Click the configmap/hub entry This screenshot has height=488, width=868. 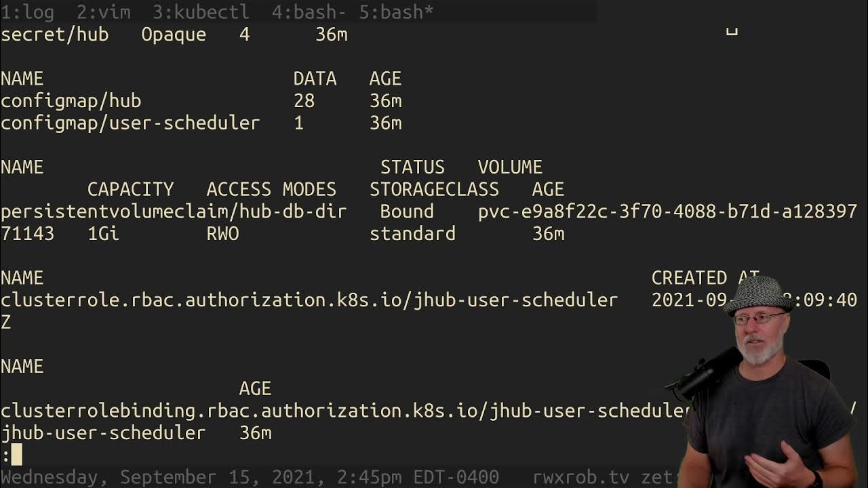71,101
